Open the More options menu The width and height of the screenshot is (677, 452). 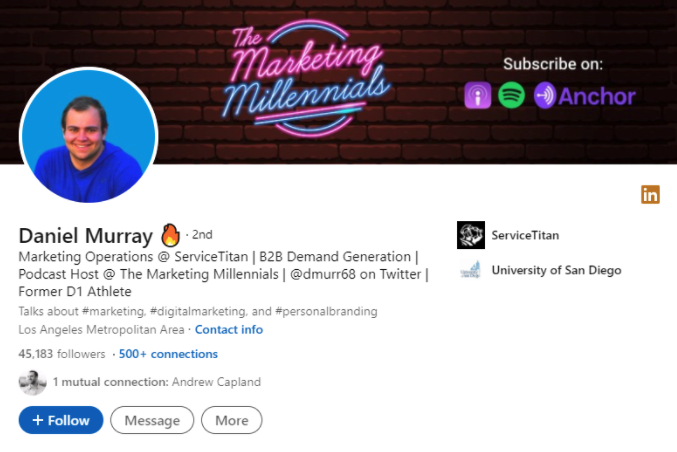tap(231, 420)
